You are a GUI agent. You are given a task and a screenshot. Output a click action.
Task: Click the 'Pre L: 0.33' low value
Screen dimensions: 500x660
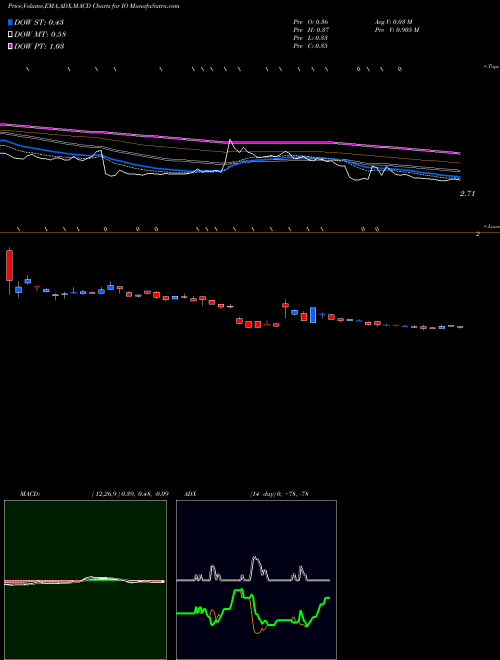pyautogui.click(x=311, y=38)
